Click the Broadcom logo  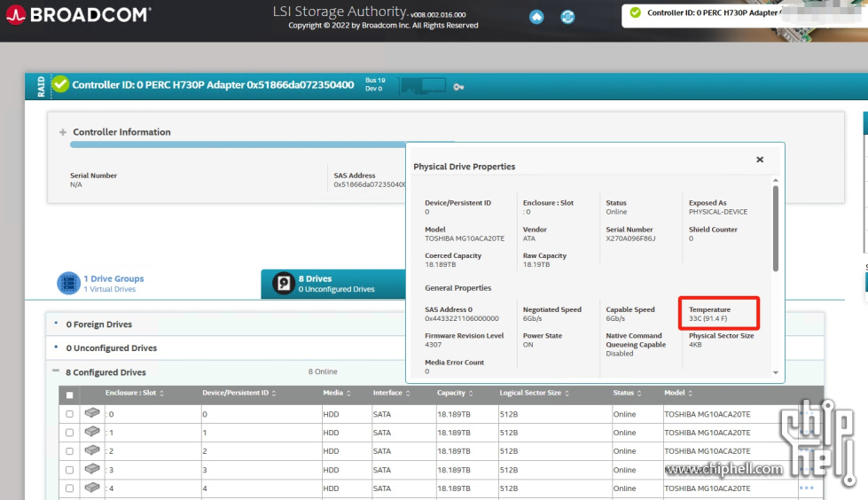click(78, 15)
